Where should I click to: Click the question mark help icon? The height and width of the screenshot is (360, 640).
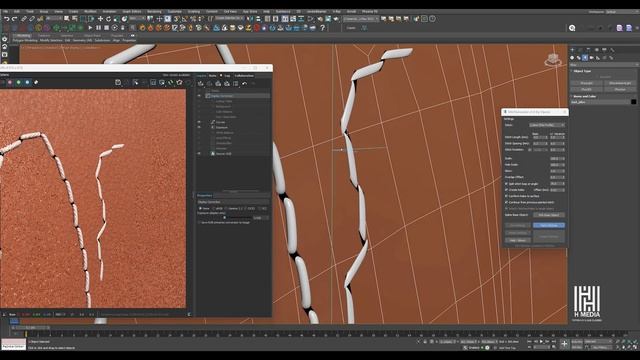click(x=322, y=28)
